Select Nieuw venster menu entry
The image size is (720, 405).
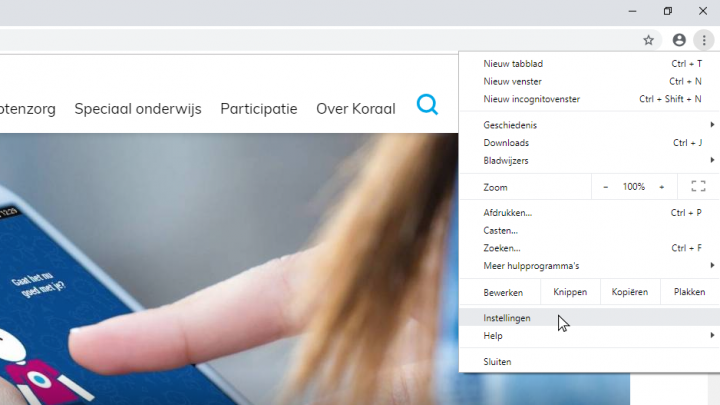(x=590, y=81)
